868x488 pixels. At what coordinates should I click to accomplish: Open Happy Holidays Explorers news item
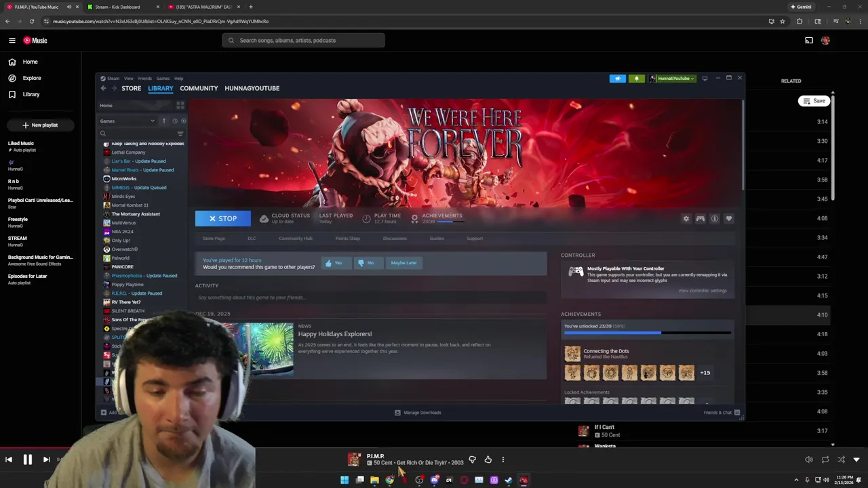335,334
